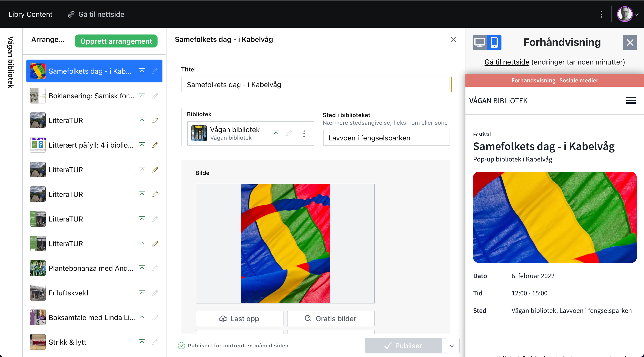Click the pencil edit icon on Strikk & lytt
Screen dimensions: 644x357
pyautogui.click(x=155, y=342)
